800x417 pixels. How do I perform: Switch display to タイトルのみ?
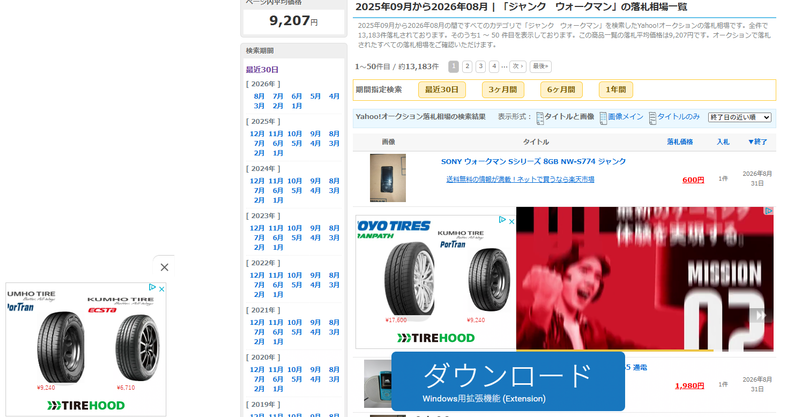coord(674,117)
